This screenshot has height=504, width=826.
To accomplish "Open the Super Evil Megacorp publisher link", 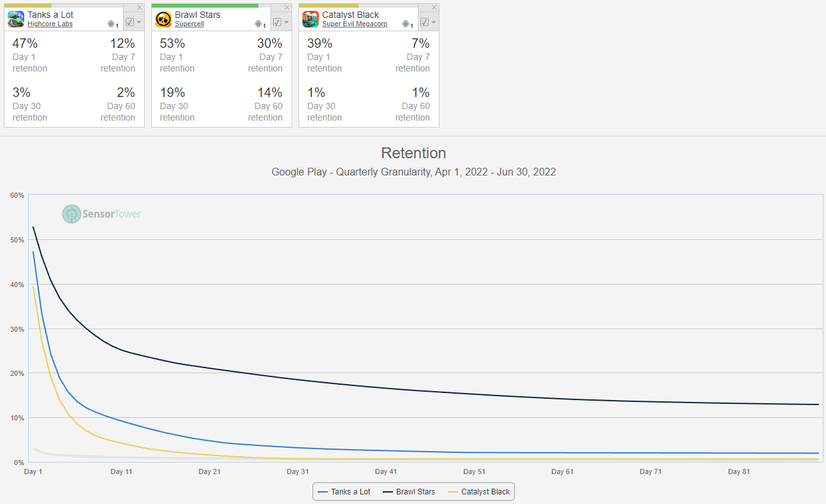I will click(x=355, y=24).
